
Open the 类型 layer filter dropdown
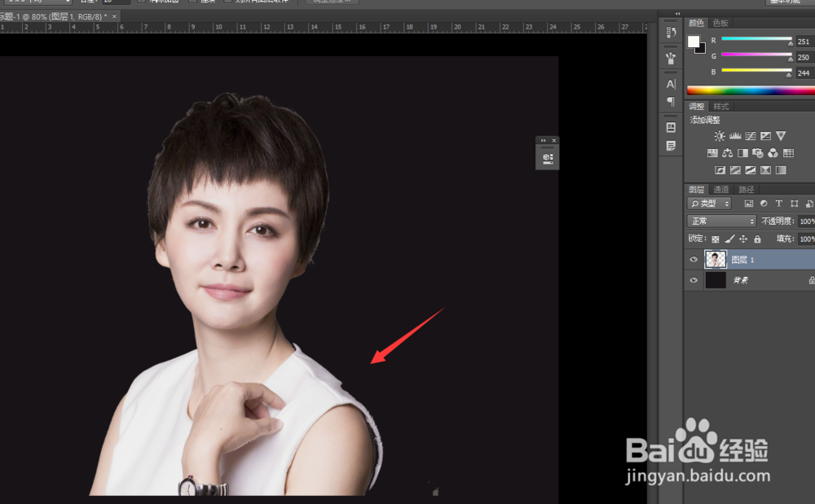point(709,204)
